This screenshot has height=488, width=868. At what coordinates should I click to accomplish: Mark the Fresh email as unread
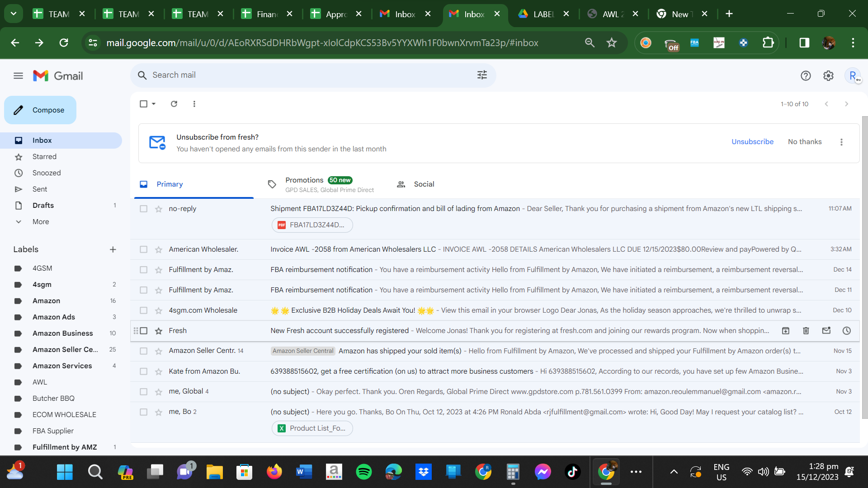pos(826,331)
